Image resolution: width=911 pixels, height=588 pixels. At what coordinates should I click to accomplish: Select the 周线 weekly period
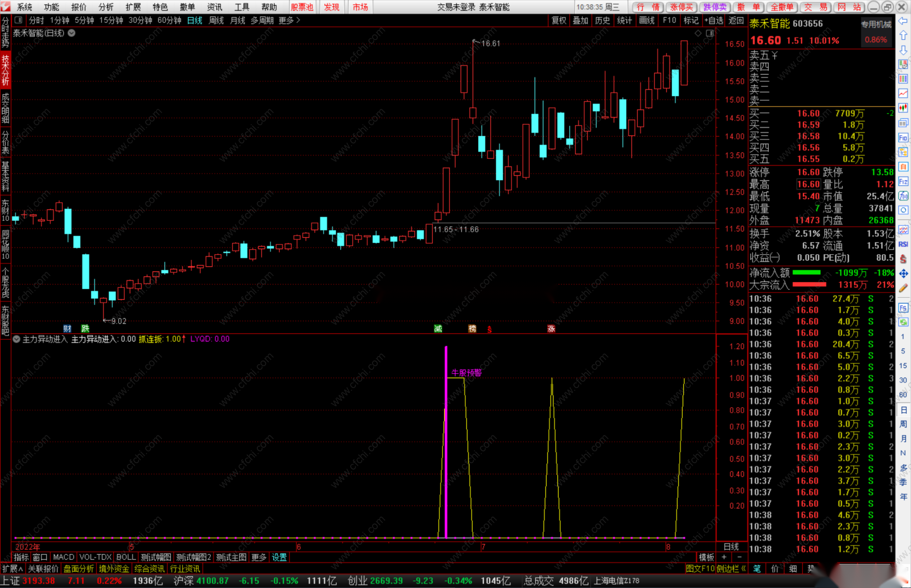216,20
